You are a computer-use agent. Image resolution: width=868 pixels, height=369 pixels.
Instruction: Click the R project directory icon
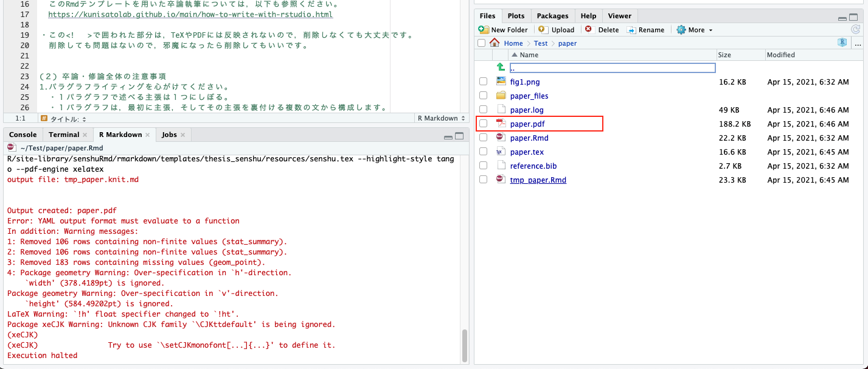pos(842,43)
